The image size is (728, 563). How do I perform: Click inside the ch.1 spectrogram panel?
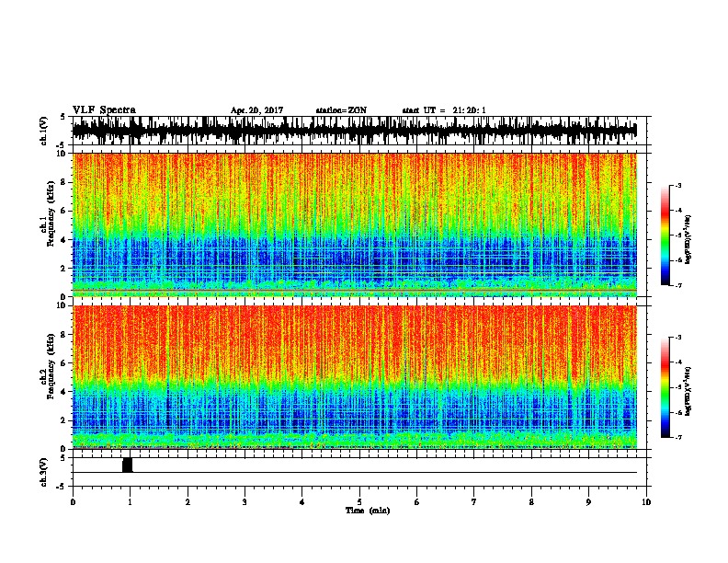pyautogui.click(x=355, y=224)
